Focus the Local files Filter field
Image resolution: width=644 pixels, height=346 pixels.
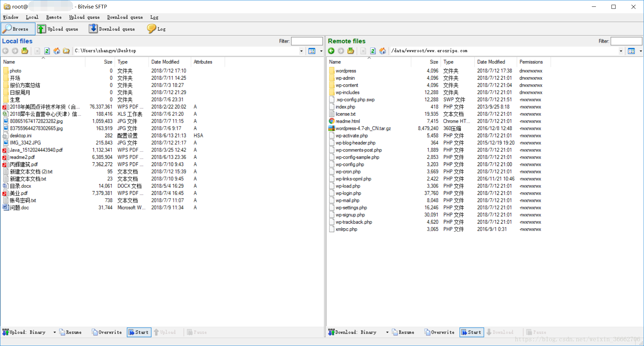[307, 41]
